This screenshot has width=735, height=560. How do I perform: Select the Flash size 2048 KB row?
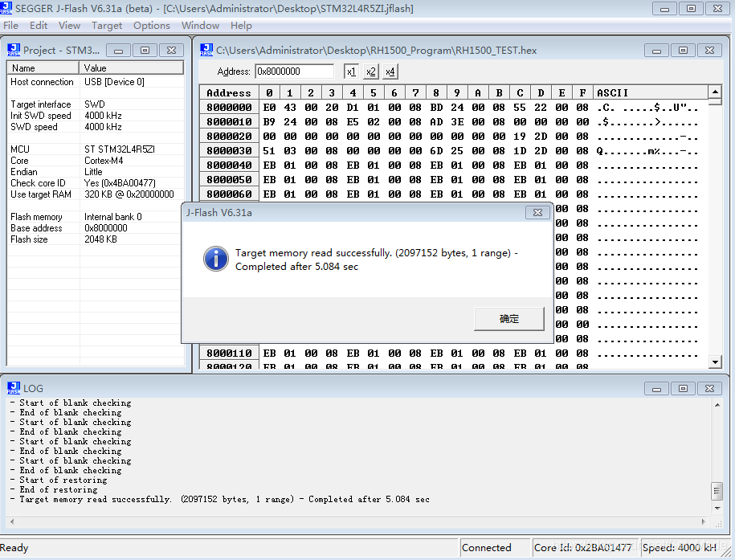tap(95, 239)
